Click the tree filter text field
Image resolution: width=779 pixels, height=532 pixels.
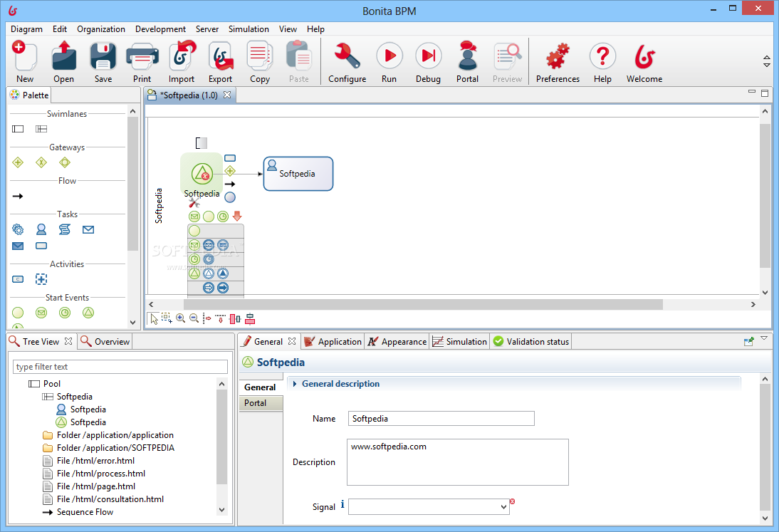coord(120,367)
